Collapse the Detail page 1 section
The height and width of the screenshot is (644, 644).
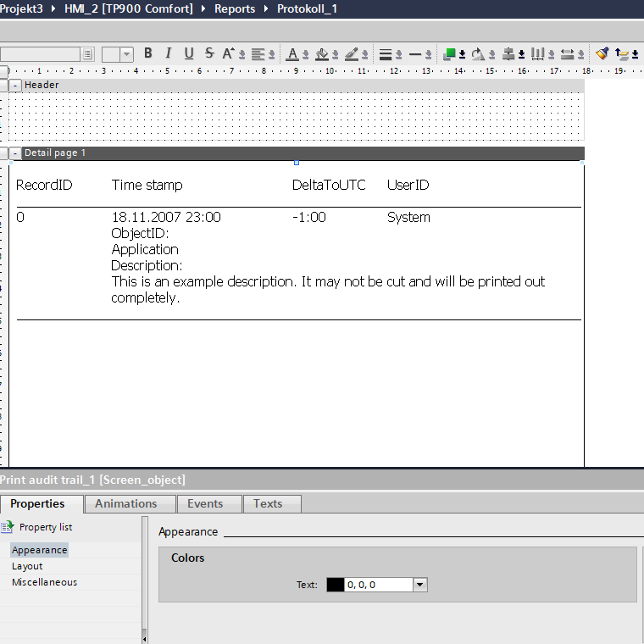15,153
